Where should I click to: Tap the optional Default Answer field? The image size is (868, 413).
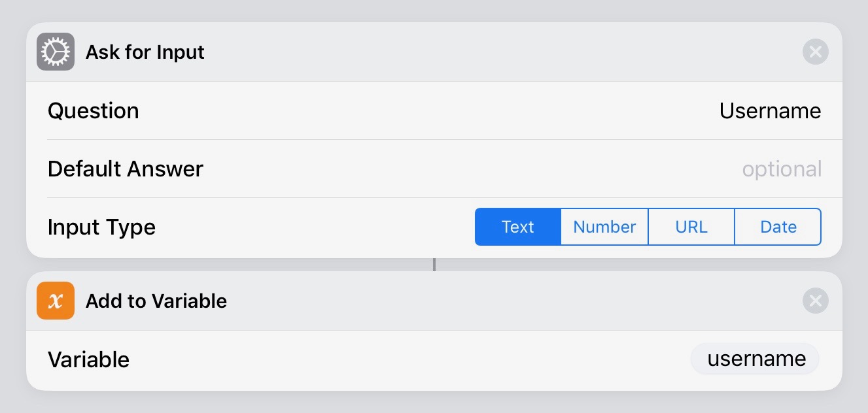781,169
